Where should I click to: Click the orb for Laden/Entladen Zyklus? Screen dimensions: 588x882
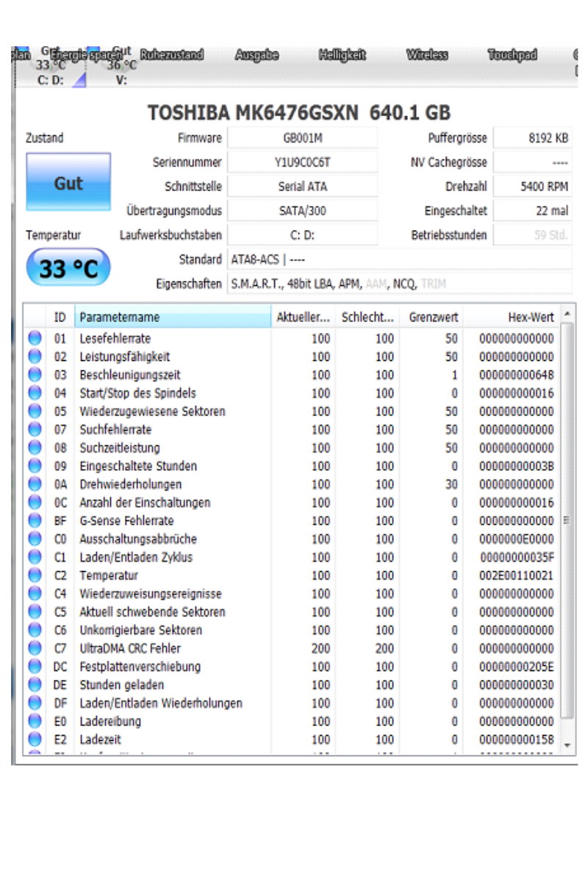pyautogui.click(x=35, y=557)
